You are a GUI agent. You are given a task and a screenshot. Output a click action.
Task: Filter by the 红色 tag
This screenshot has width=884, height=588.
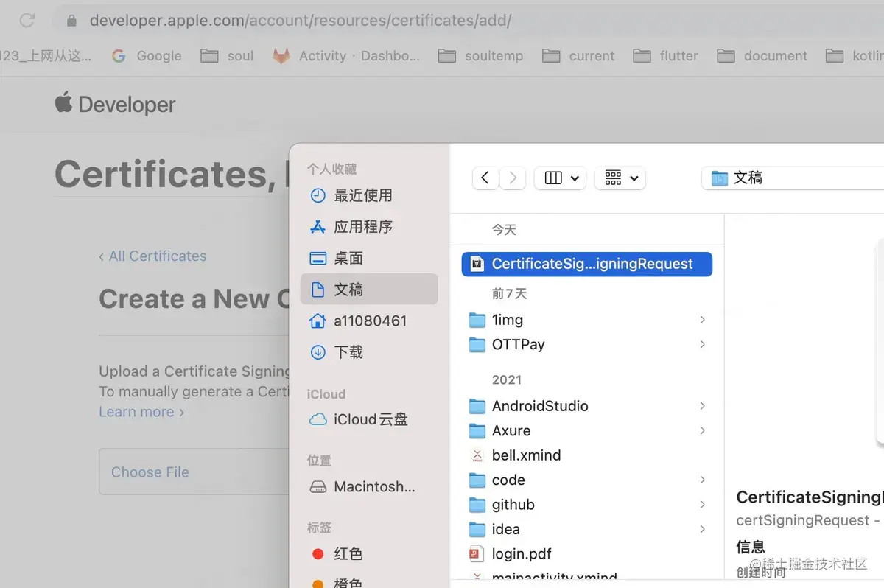coord(369,553)
